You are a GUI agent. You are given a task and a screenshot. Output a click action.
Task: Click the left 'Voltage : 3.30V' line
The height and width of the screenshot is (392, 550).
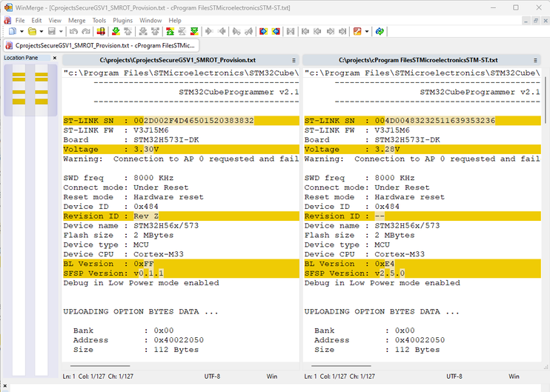(181, 150)
